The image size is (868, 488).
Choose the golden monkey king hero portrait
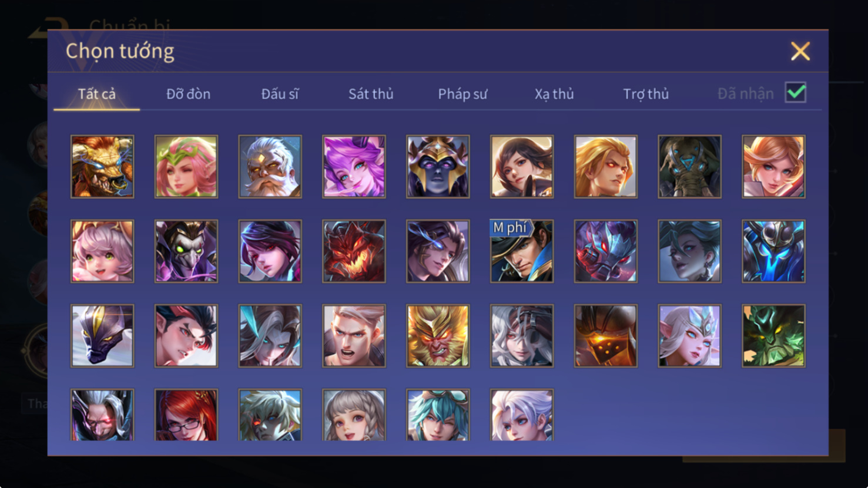click(x=438, y=336)
